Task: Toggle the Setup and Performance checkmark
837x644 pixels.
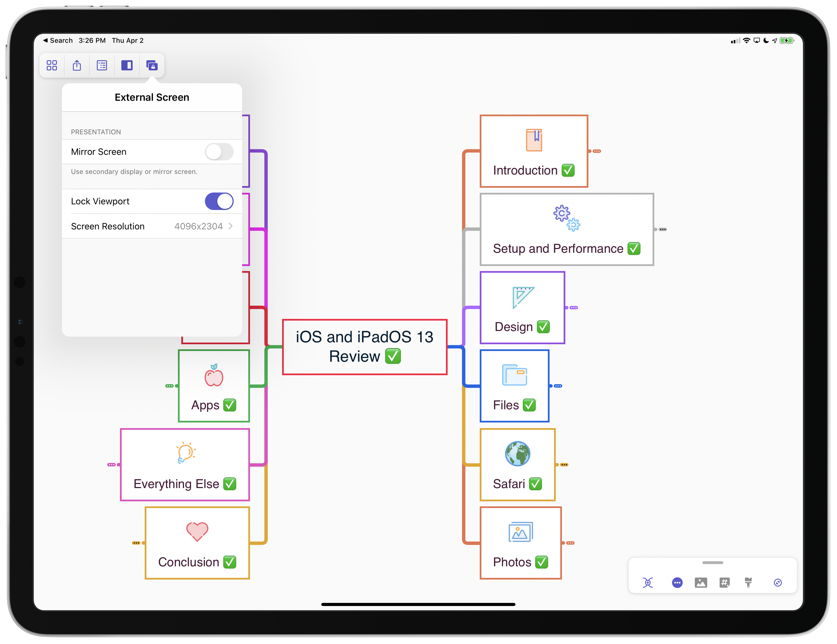Action: point(634,249)
